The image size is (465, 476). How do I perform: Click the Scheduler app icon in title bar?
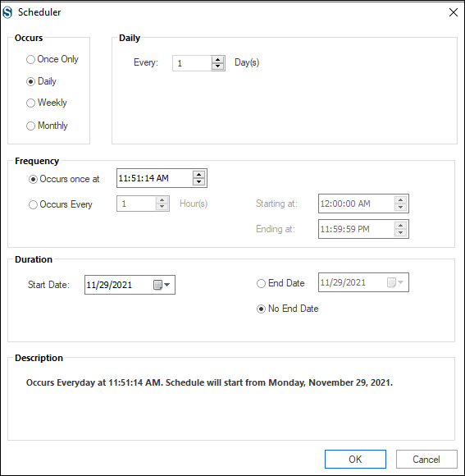(x=7, y=12)
